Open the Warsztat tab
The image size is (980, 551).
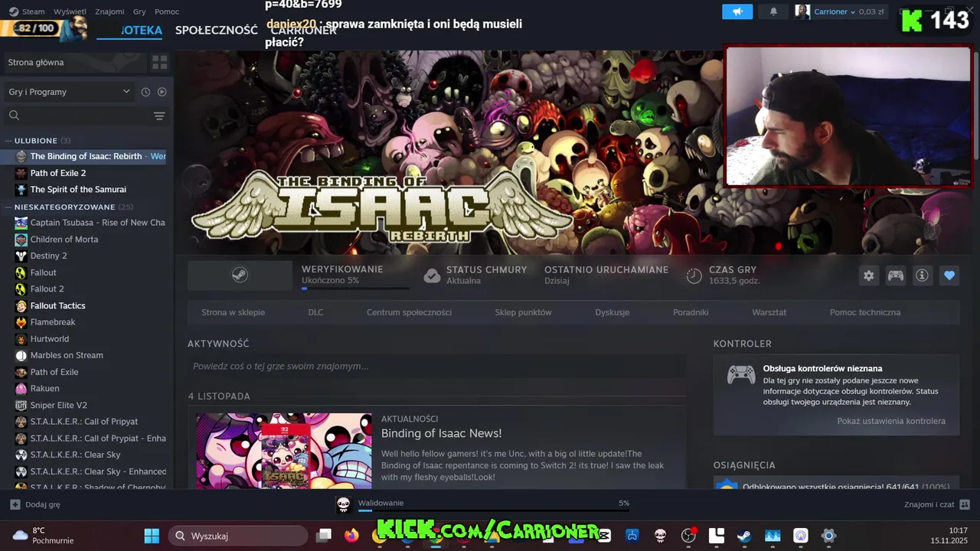[769, 312]
